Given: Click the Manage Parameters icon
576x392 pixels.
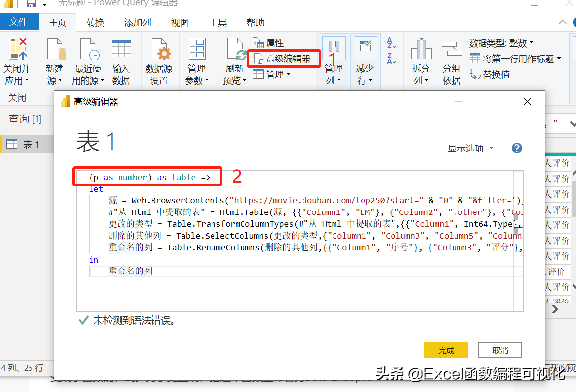Looking at the screenshot, I should click(197, 49).
